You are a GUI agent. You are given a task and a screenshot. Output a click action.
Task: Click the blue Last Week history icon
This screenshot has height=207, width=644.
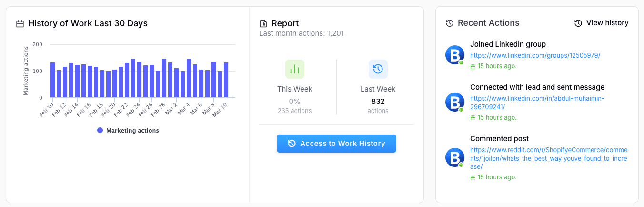(378, 69)
